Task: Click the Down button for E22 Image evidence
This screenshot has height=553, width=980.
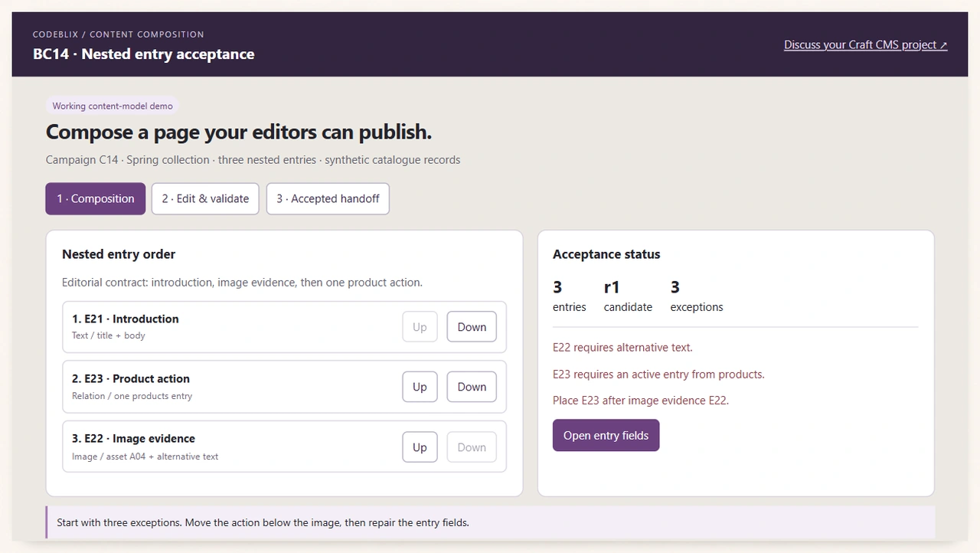Action: click(x=472, y=447)
